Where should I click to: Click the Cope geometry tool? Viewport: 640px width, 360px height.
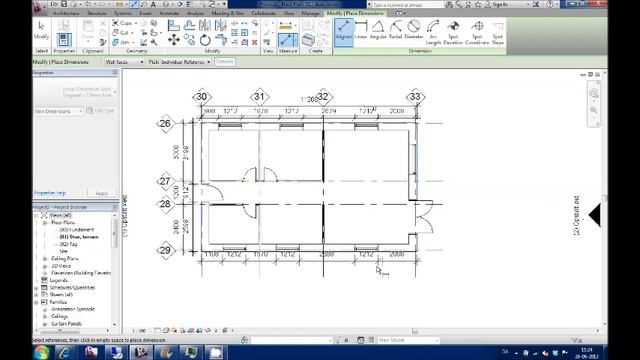pyautogui.click(x=123, y=23)
